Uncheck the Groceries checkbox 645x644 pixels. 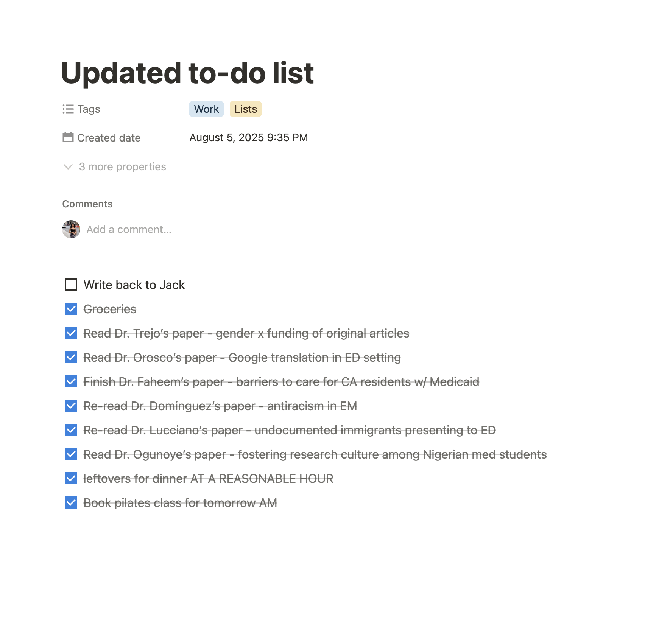(x=71, y=309)
